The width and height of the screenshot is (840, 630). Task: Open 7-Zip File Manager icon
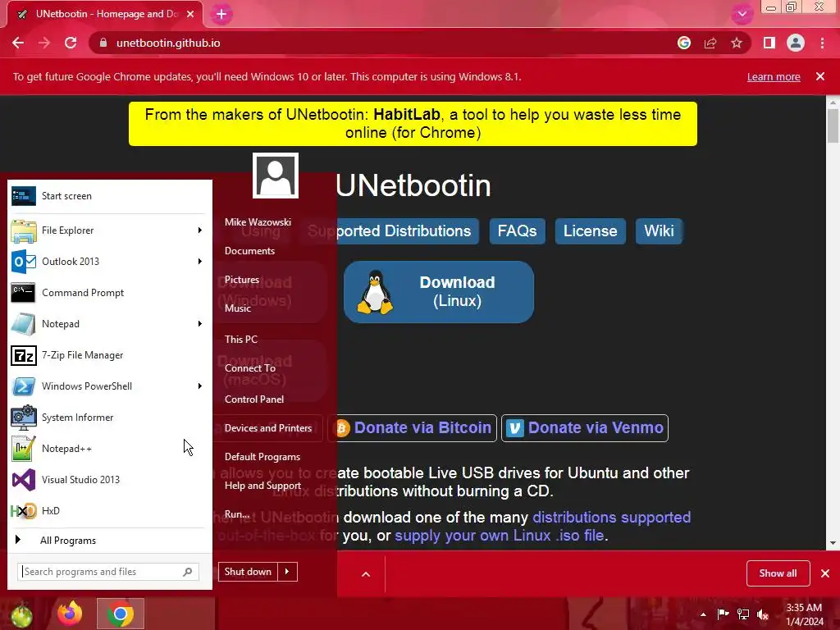pyautogui.click(x=24, y=354)
